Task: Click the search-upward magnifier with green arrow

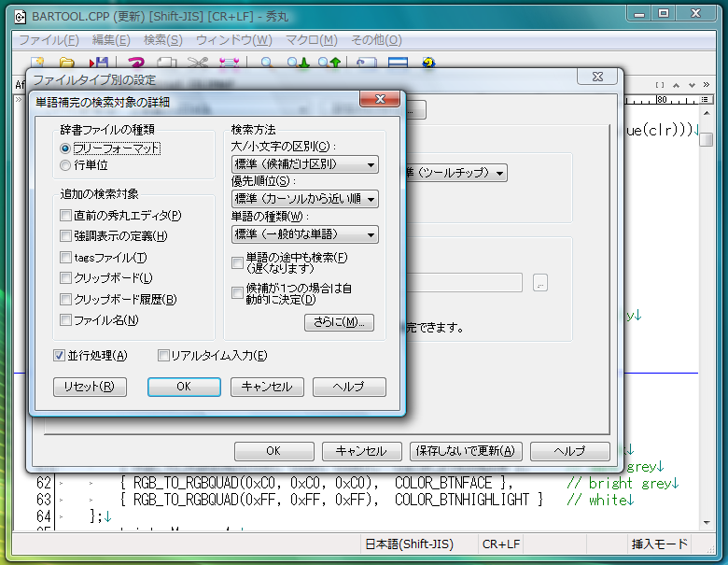Action: pyautogui.click(x=328, y=64)
